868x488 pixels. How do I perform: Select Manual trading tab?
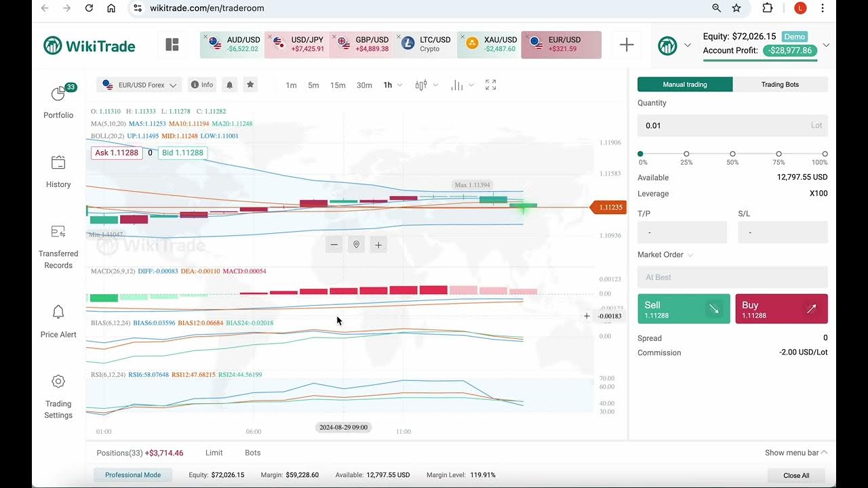point(685,85)
